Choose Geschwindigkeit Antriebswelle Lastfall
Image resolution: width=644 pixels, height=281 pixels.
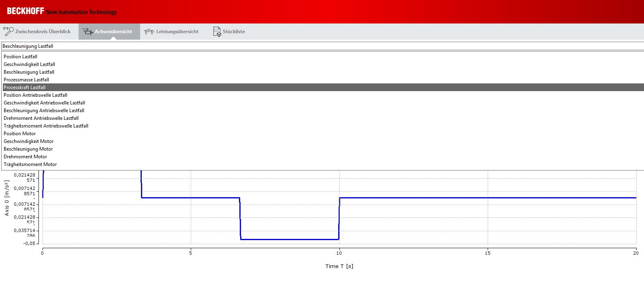tap(323, 103)
